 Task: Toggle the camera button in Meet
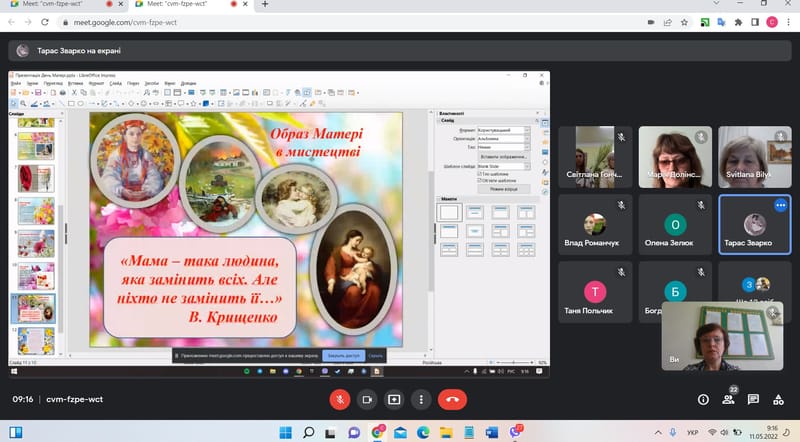coord(367,399)
